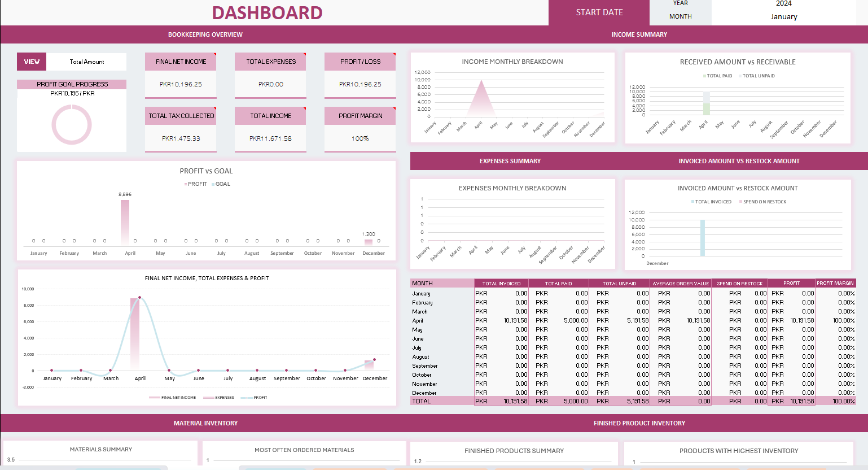
Task: Click the START DATE label
Action: tap(599, 12)
